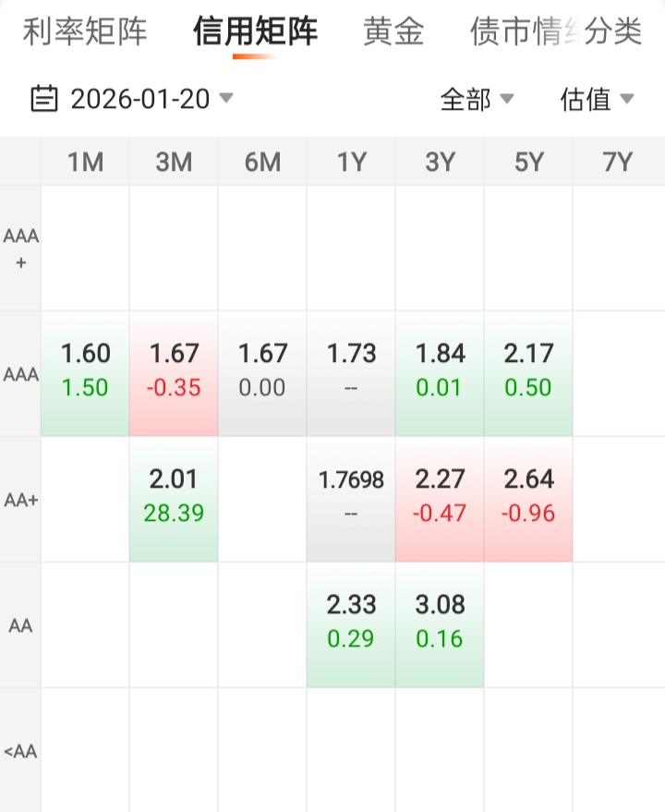Switch to the 债市情绪 tab

tap(522, 31)
